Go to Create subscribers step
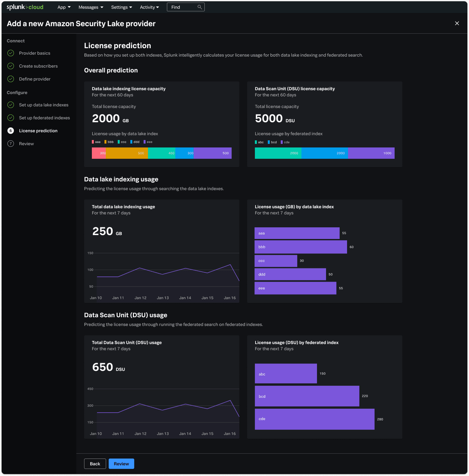This screenshot has height=476, width=469. pyautogui.click(x=38, y=66)
